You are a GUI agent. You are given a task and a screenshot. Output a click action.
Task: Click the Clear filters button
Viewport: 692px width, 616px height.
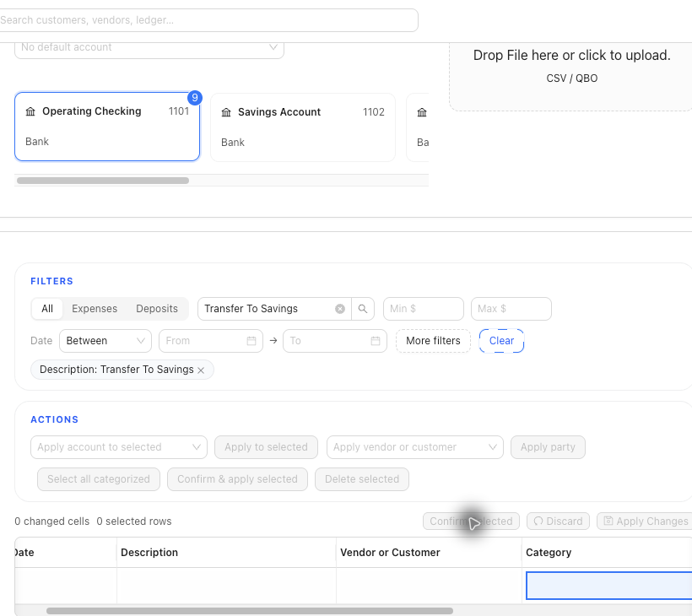pyautogui.click(x=501, y=341)
